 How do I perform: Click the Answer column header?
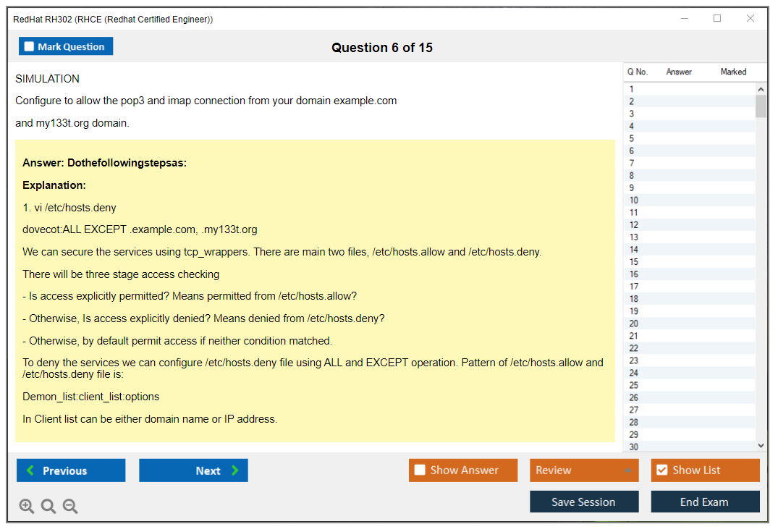click(679, 72)
